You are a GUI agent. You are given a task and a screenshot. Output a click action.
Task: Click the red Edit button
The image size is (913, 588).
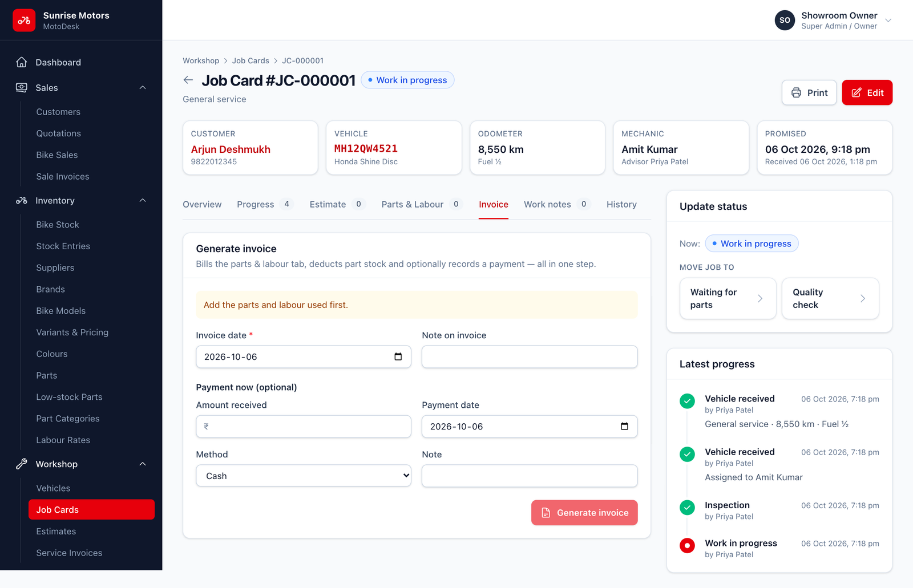(x=867, y=92)
